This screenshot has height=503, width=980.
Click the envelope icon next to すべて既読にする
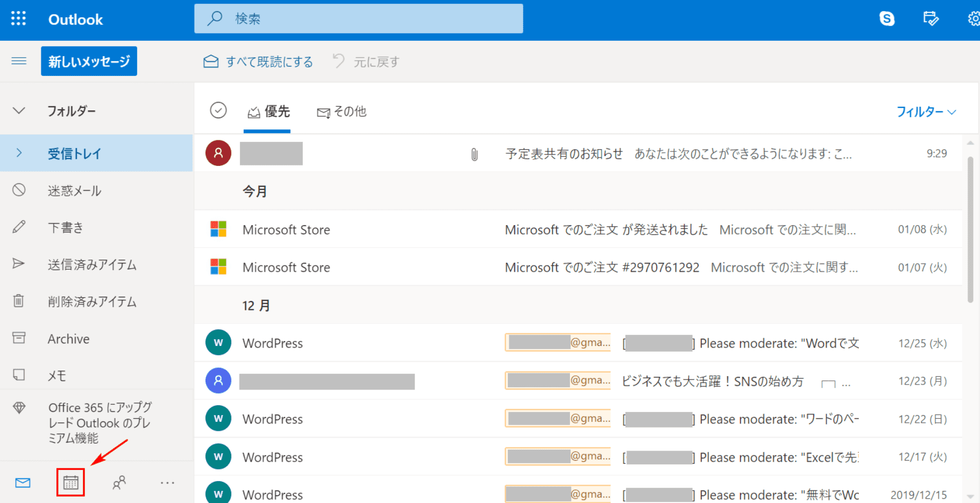point(211,61)
